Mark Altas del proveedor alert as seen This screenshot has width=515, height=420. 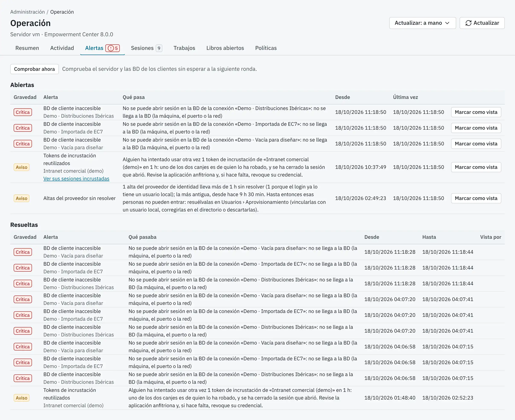pyautogui.click(x=476, y=198)
